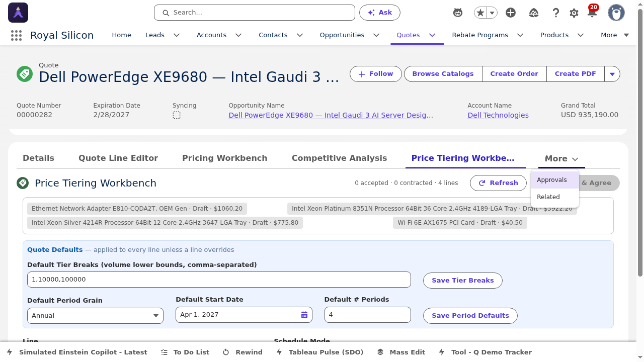The image size is (644, 362).
Task: Click the Create Order button
Action: (x=514, y=74)
